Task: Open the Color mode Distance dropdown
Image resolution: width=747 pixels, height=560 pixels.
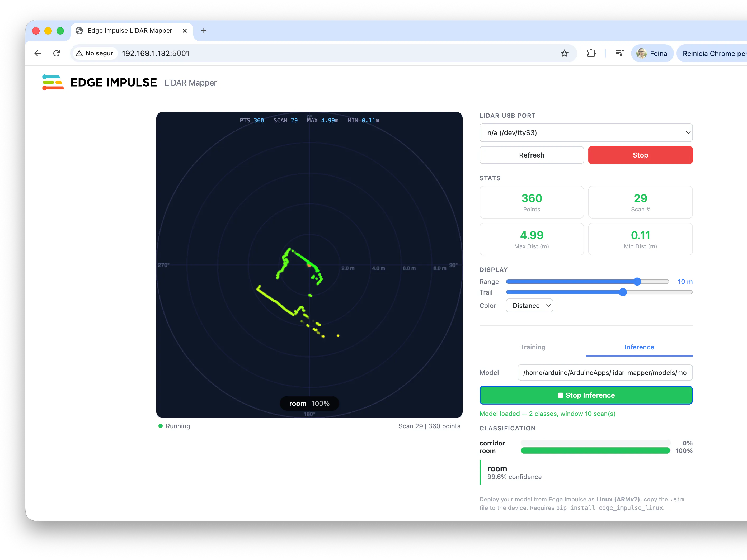Action: [529, 306]
